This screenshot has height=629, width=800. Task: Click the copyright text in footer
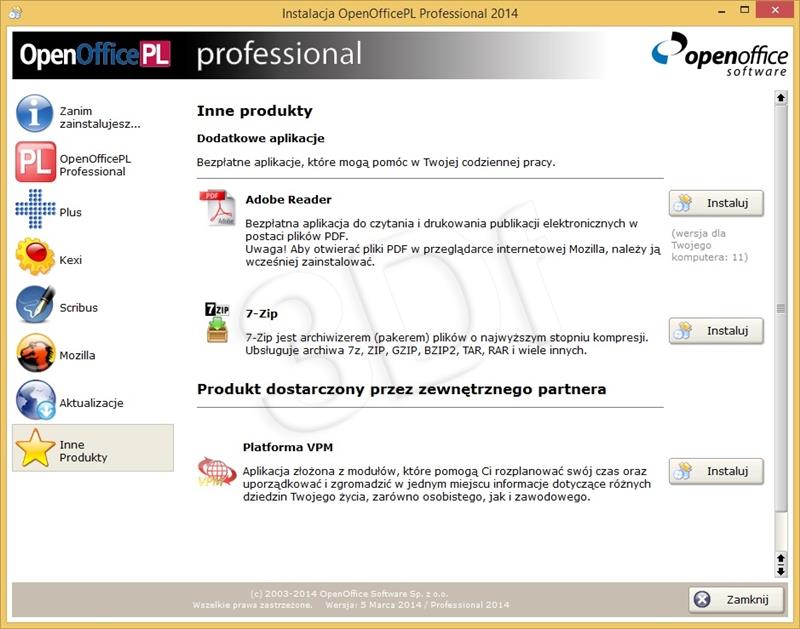[349, 594]
